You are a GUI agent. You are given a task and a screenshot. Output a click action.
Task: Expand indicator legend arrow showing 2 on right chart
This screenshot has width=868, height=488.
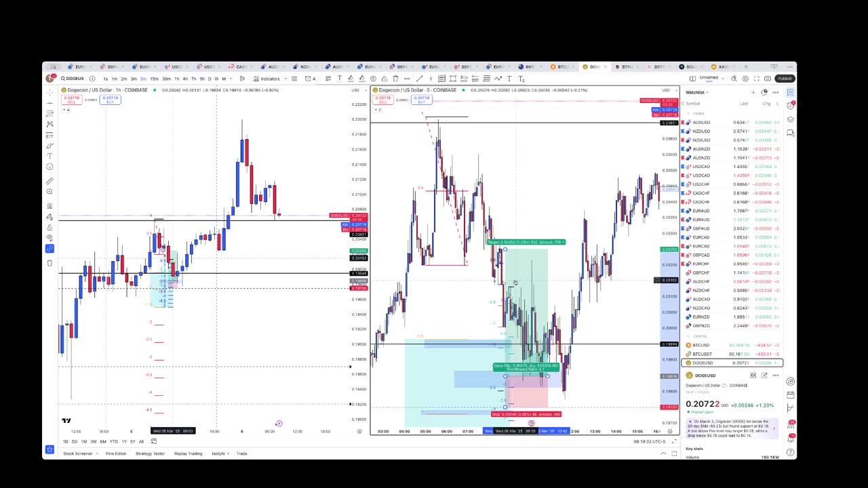378,109
